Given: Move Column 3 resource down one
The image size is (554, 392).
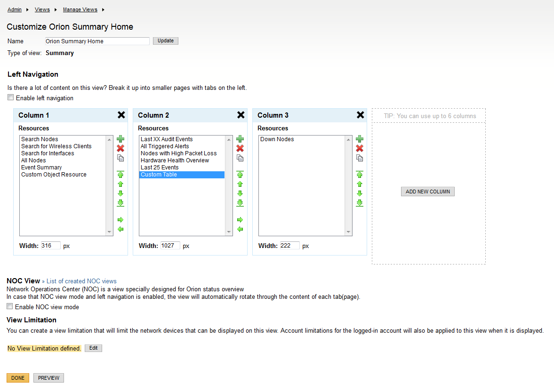Looking at the screenshot, I should [360, 193].
